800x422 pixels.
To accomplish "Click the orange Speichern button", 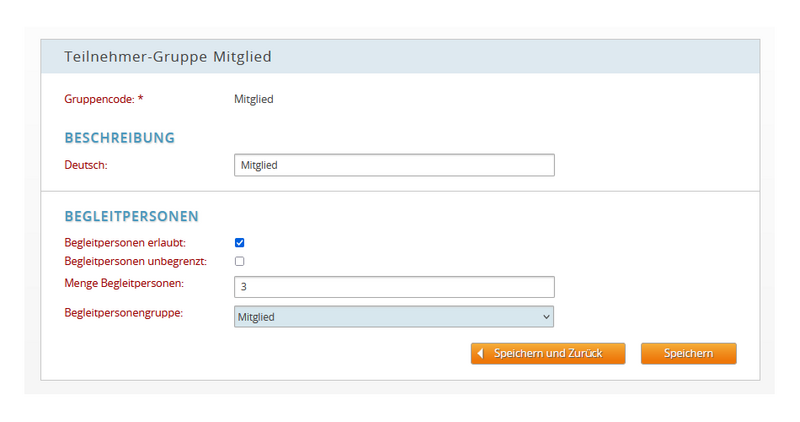I will (688, 354).
